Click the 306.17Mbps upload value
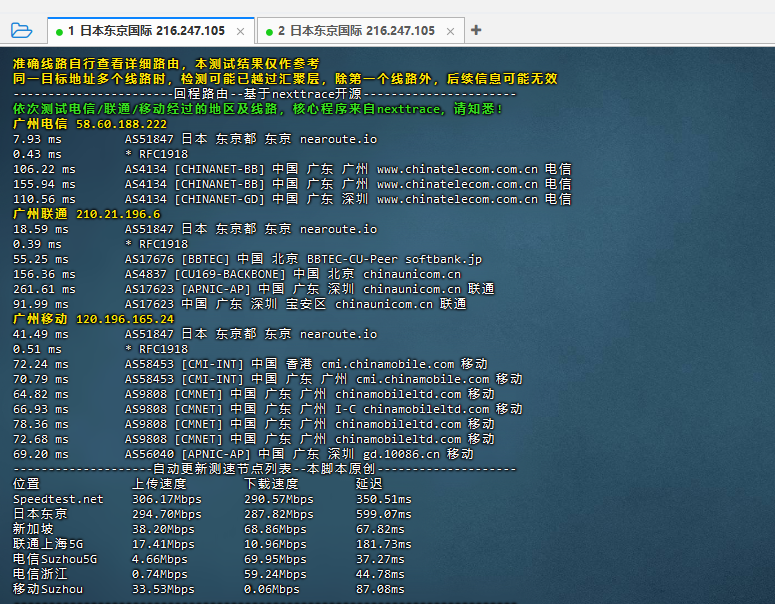 [x=167, y=499]
